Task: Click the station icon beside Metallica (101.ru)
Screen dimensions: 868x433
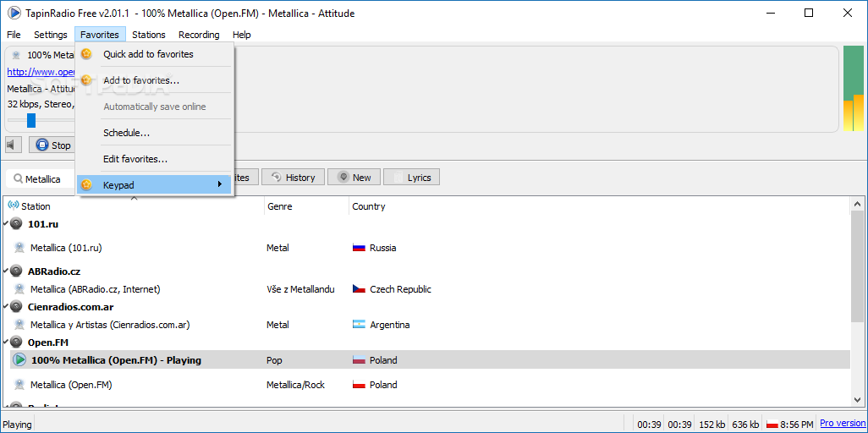Action: [19, 248]
